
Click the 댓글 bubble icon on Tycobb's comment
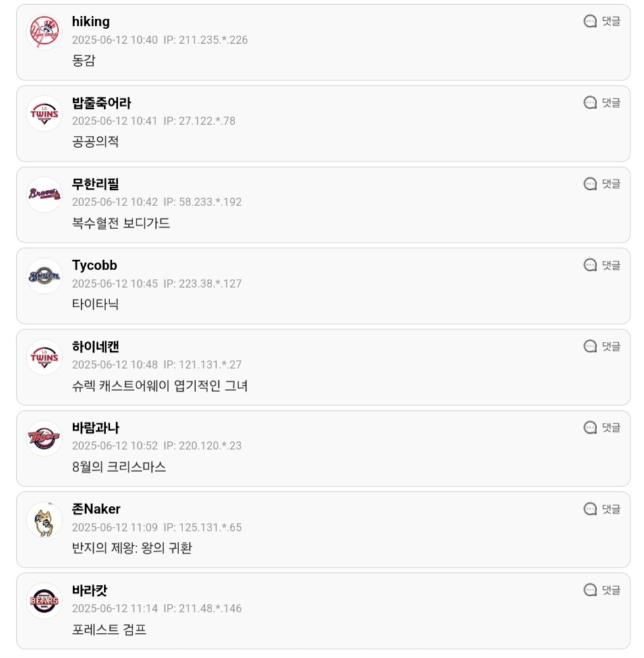coord(590,265)
